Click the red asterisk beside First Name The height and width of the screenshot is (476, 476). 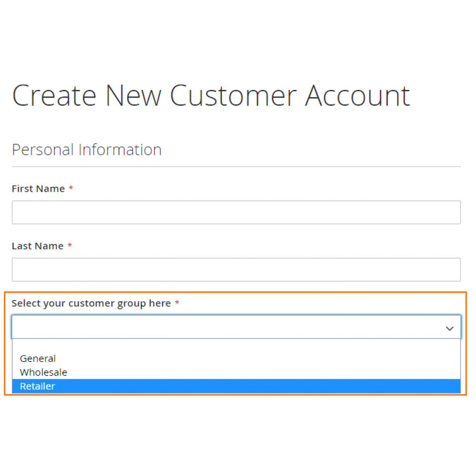pos(71,188)
